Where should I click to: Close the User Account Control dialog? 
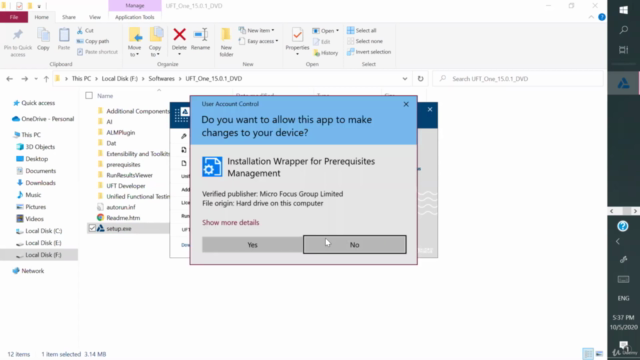coord(406,104)
